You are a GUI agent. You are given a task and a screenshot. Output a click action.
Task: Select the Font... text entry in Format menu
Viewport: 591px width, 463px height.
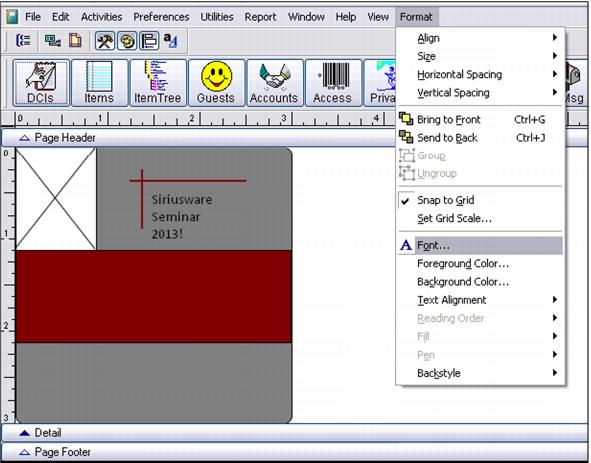433,245
